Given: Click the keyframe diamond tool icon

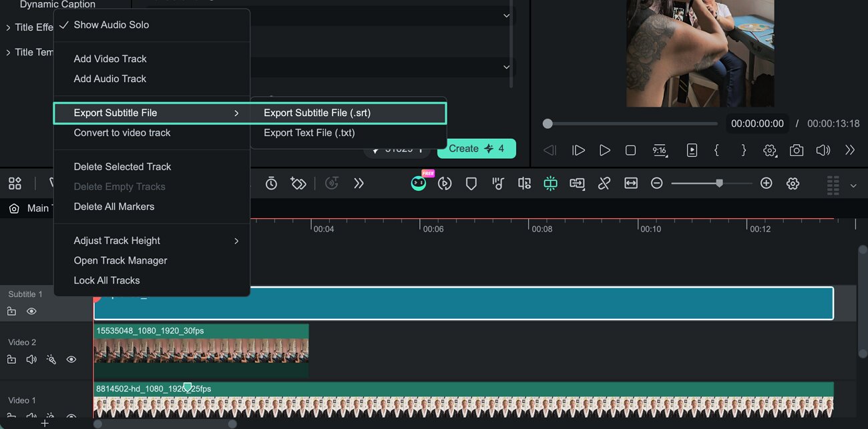Looking at the screenshot, I should coord(298,183).
